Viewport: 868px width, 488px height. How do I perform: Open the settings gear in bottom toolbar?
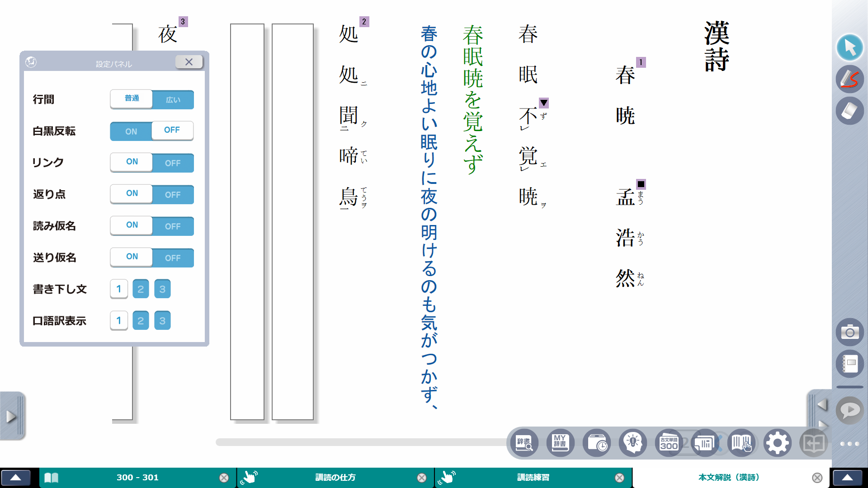[777, 443]
